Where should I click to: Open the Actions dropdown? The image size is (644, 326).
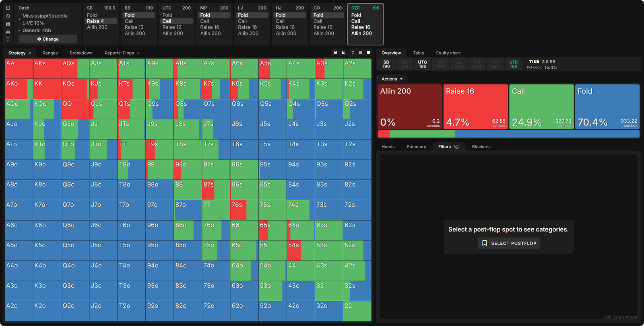(x=392, y=79)
